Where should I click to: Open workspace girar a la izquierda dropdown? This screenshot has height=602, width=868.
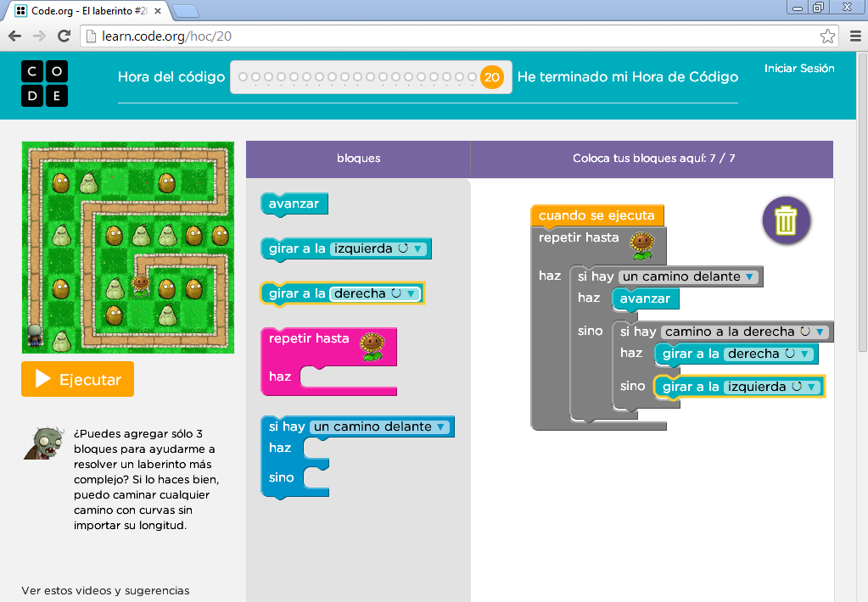click(811, 387)
